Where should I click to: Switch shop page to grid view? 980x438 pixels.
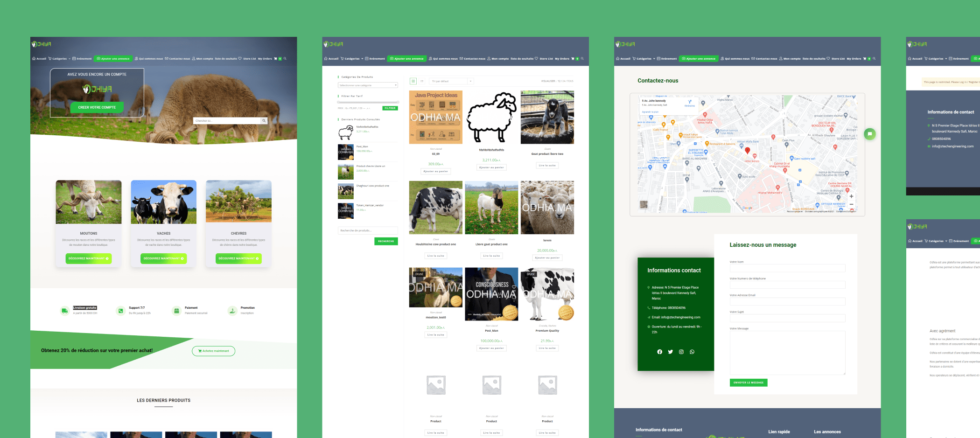pyautogui.click(x=413, y=81)
